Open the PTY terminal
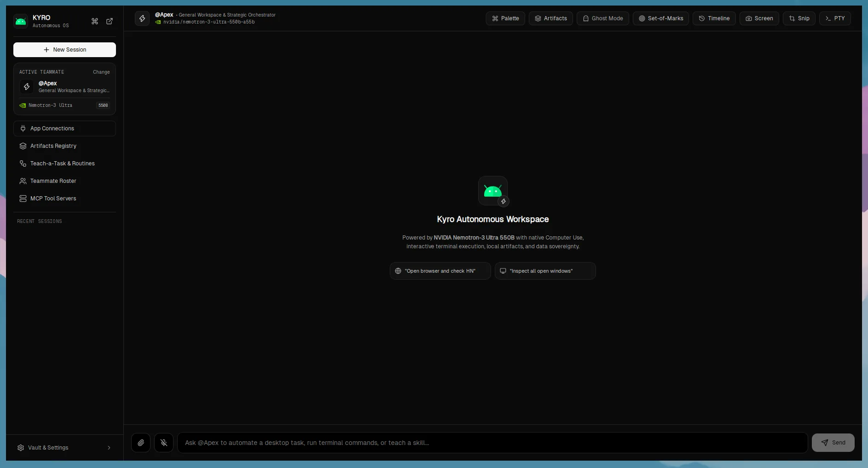The height and width of the screenshot is (468, 868). [835, 18]
